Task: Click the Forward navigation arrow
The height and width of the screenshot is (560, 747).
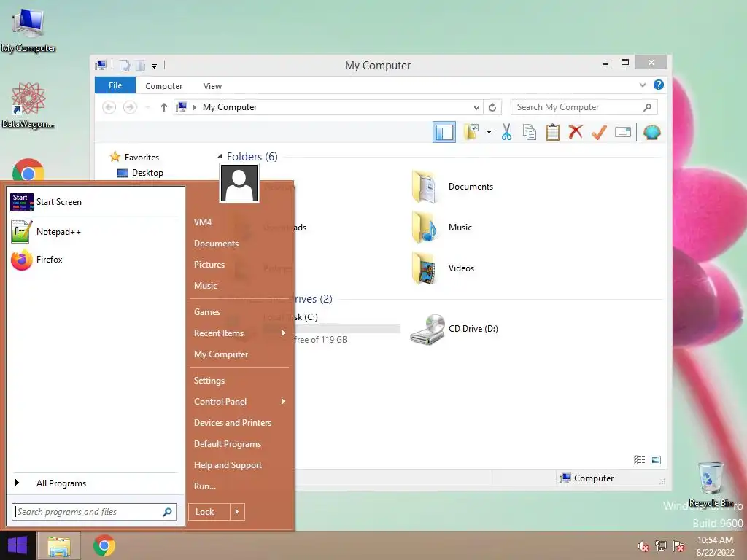Action: pyautogui.click(x=130, y=107)
